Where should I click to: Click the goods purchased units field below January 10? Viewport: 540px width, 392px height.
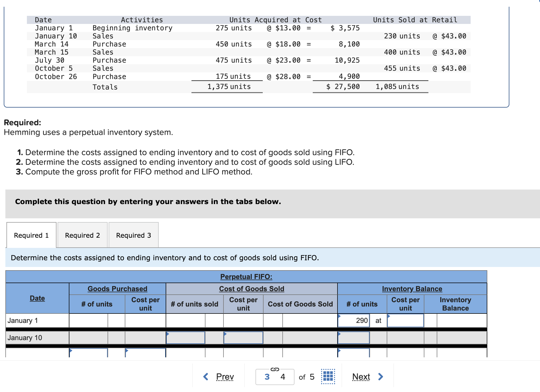88,353
